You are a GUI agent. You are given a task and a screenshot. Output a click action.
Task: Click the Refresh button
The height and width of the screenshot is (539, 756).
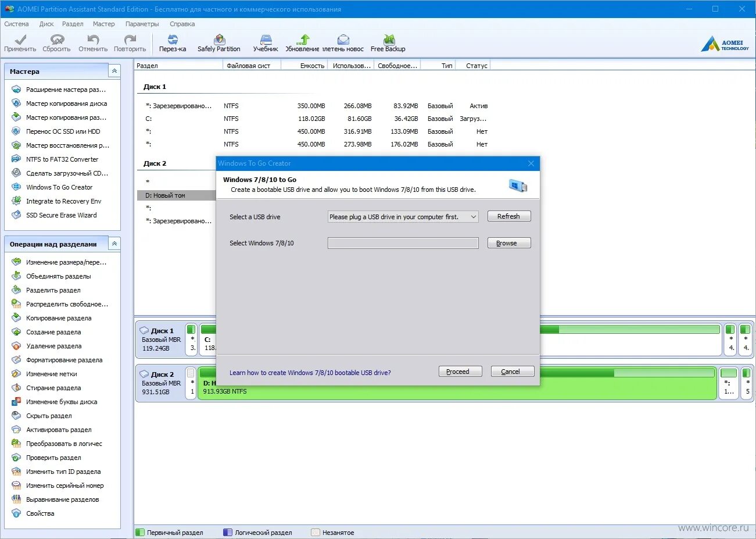coord(508,216)
